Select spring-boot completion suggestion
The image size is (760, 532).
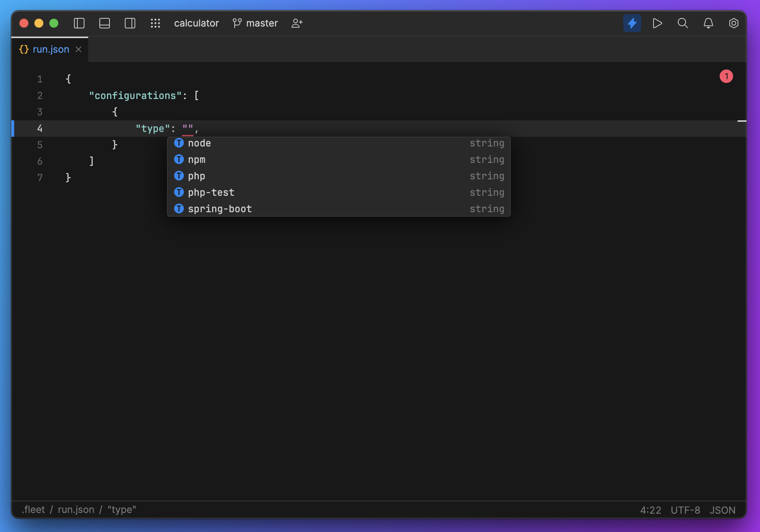pyautogui.click(x=220, y=209)
